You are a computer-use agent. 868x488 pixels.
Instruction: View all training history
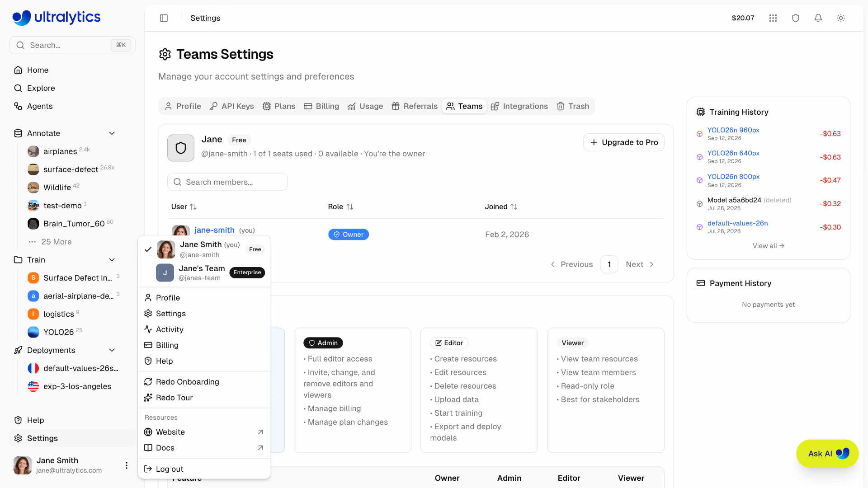pyautogui.click(x=768, y=246)
